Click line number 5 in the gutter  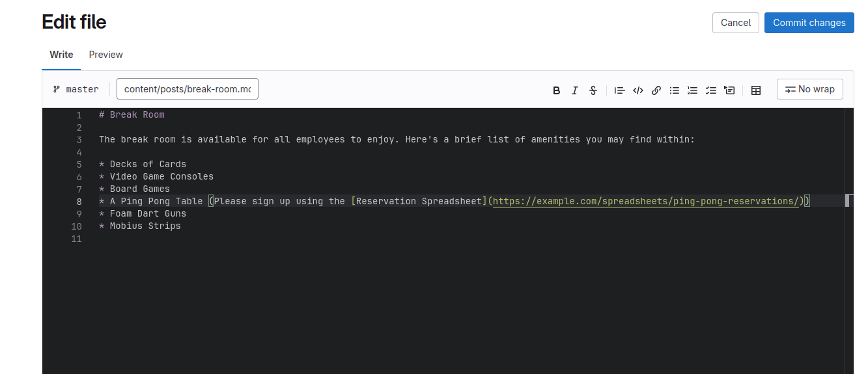[x=79, y=165]
